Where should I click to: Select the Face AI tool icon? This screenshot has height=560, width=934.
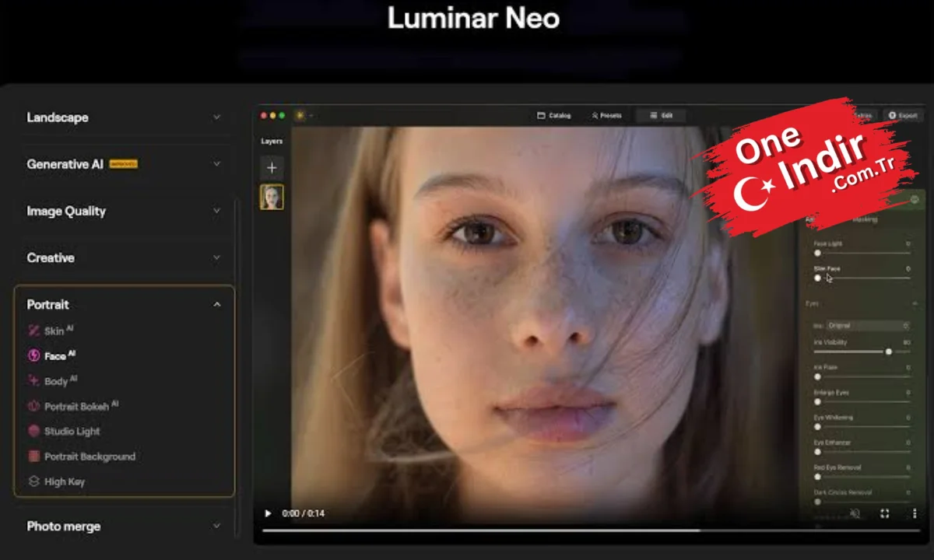click(33, 355)
